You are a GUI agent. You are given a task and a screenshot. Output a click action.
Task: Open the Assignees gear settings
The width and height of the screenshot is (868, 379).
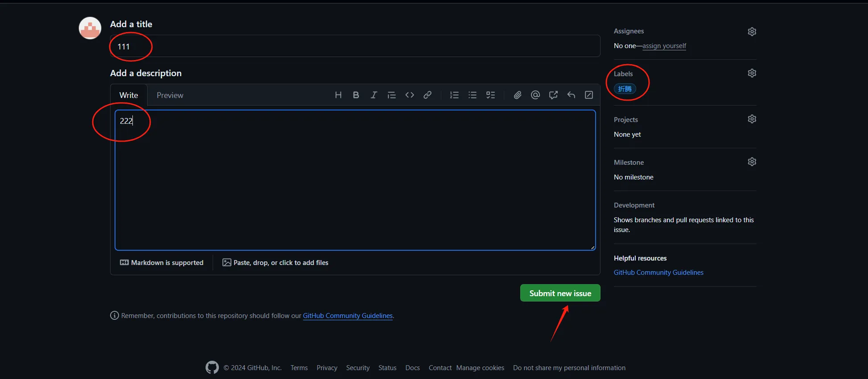tap(752, 32)
